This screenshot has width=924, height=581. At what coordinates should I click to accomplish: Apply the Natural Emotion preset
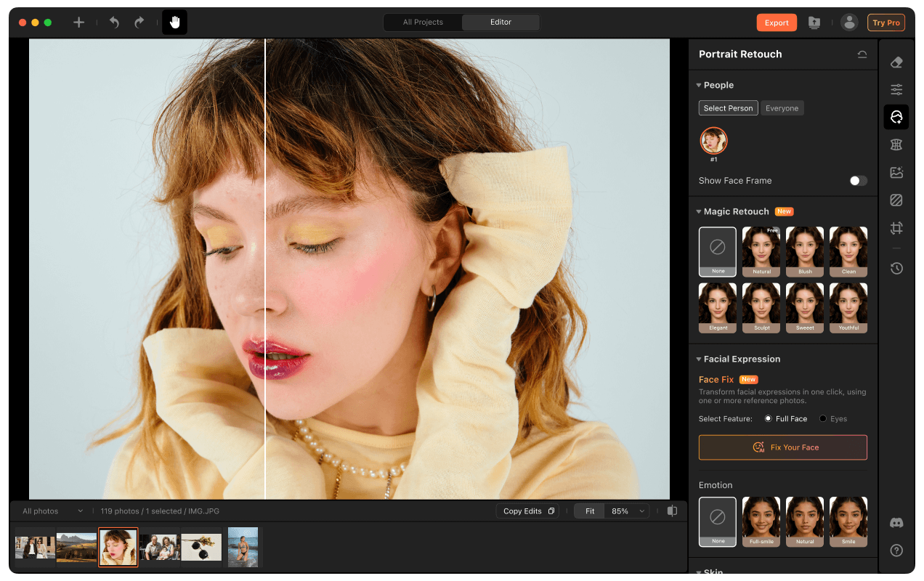point(805,521)
